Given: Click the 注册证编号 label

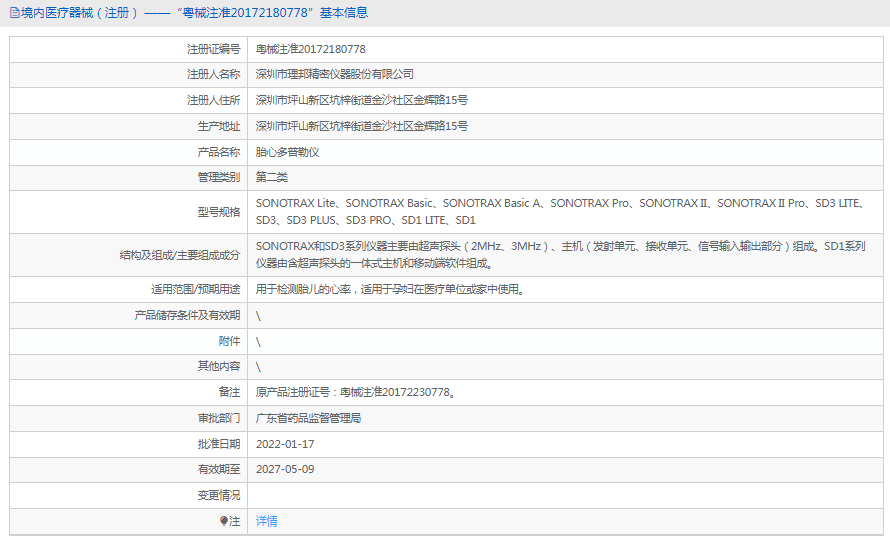Looking at the screenshot, I should pos(213,49).
